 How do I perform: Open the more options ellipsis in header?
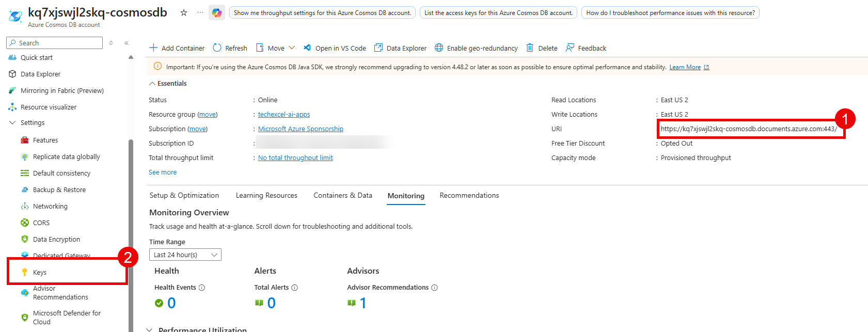pyautogui.click(x=200, y=13)
